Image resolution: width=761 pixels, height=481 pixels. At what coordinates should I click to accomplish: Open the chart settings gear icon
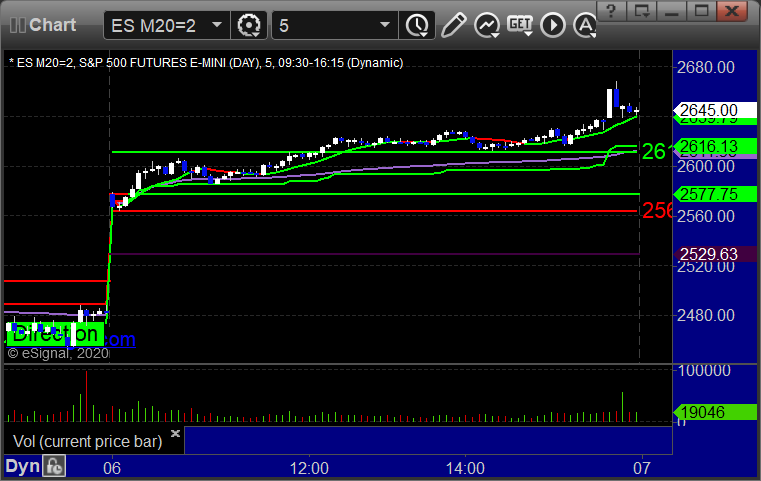(248, 25)
